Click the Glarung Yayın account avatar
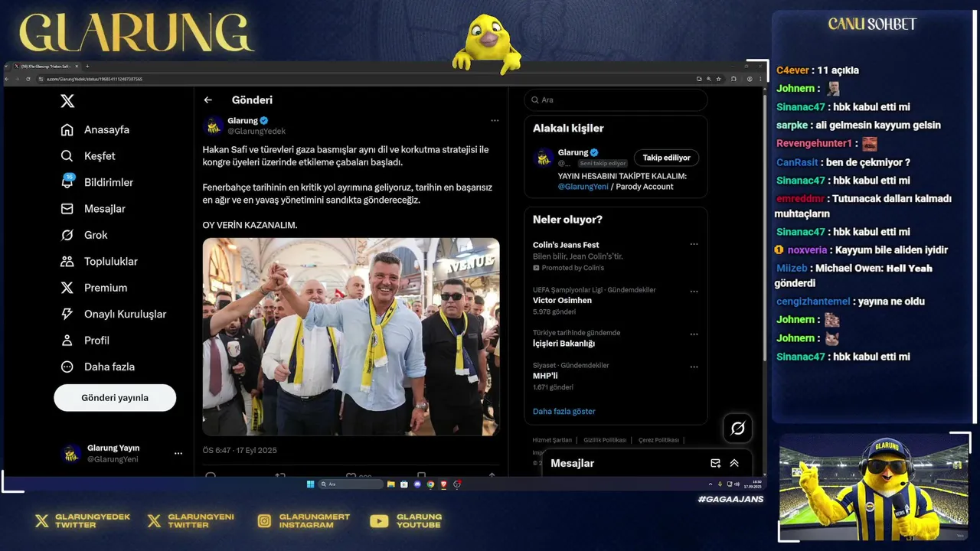Viewport: 980px width, 551px height. pyautogui.click(x=71, y=454)
